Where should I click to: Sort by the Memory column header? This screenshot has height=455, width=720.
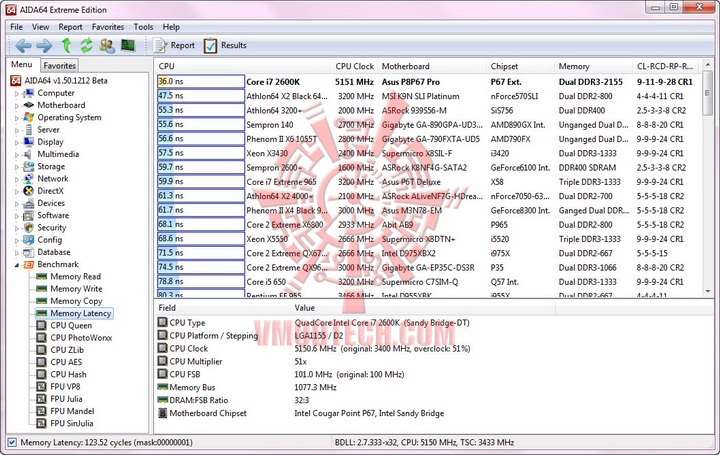(593, 66)
